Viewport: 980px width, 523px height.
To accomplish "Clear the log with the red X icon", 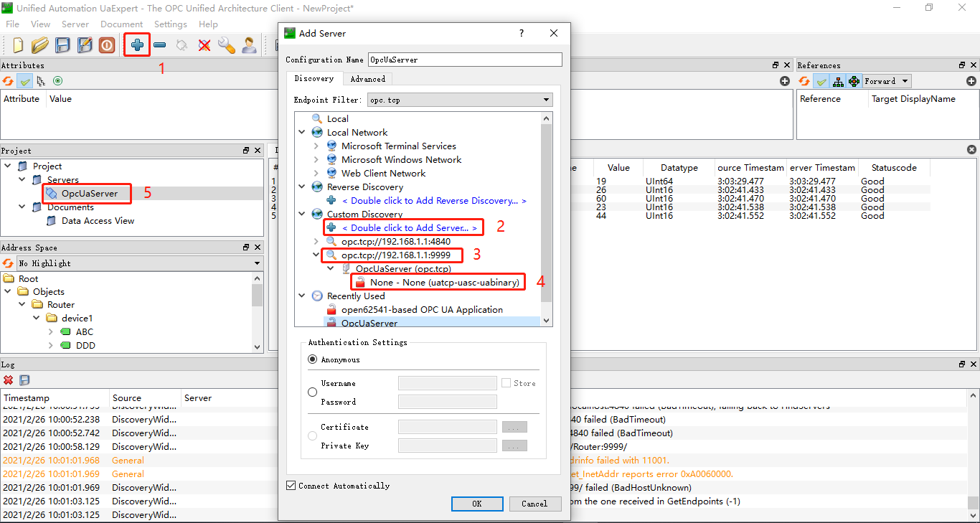I will click(x=8, y=380).
